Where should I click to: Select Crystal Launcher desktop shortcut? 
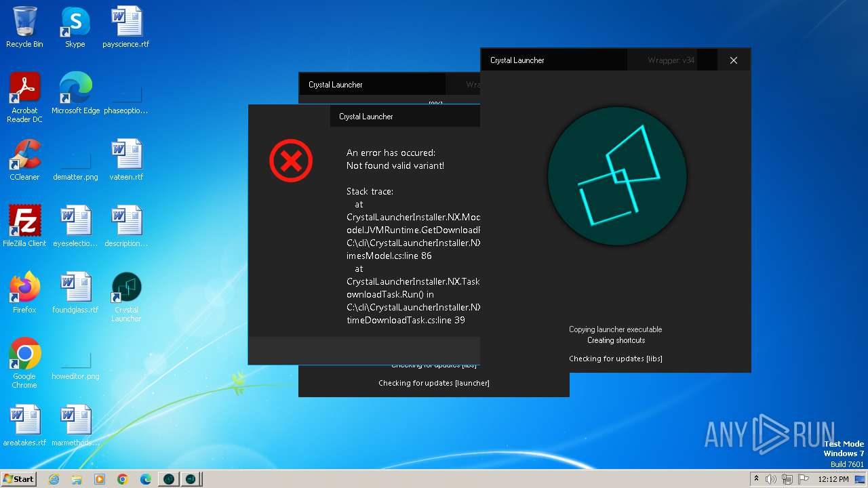pos(126,297)
